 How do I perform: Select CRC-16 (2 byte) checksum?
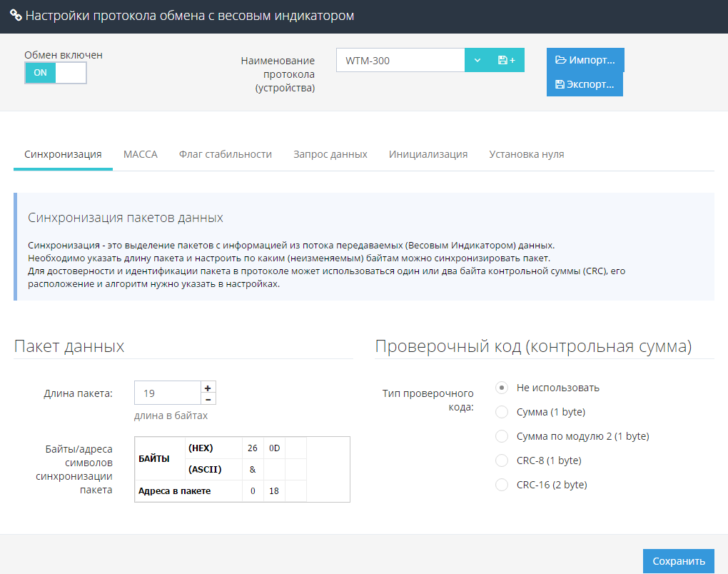point(502,485)
